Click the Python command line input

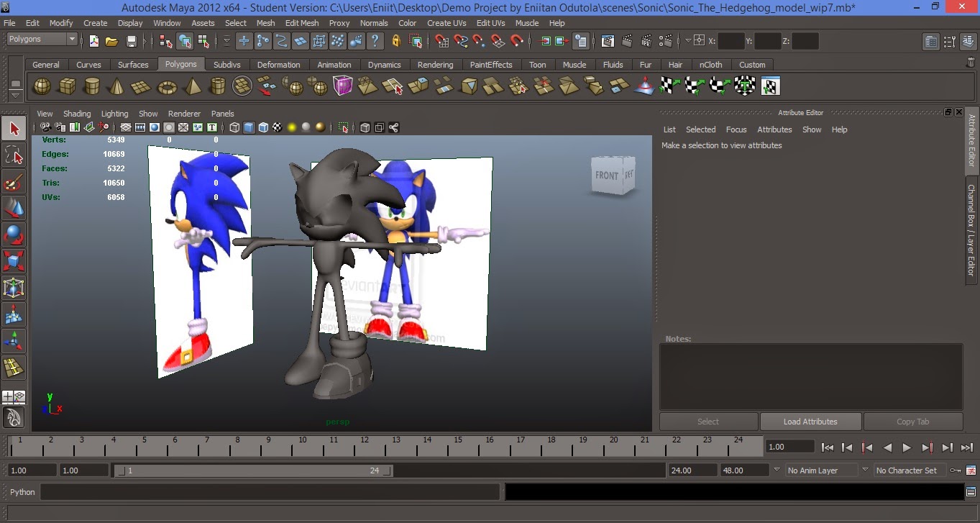point(270,492)
